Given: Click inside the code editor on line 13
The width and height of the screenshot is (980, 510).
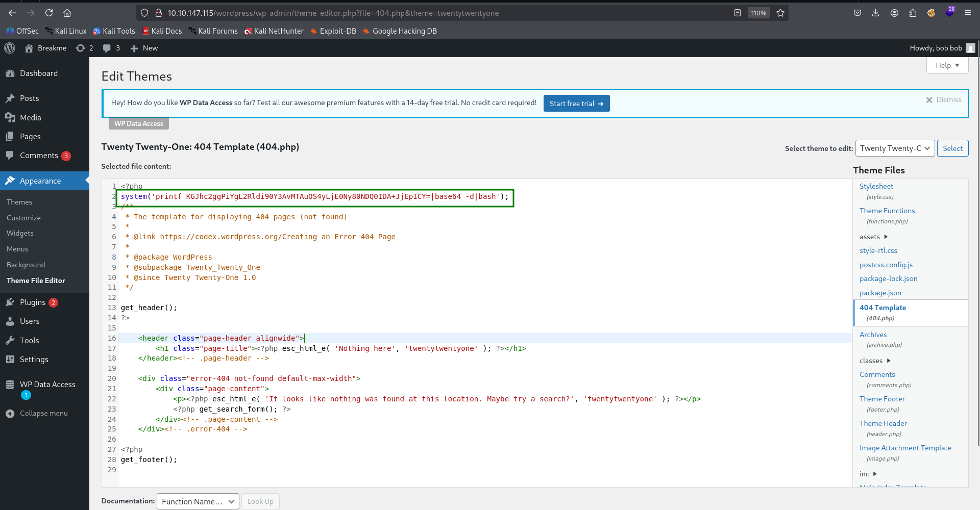Looking at the screenshot, I should point(255,308).
